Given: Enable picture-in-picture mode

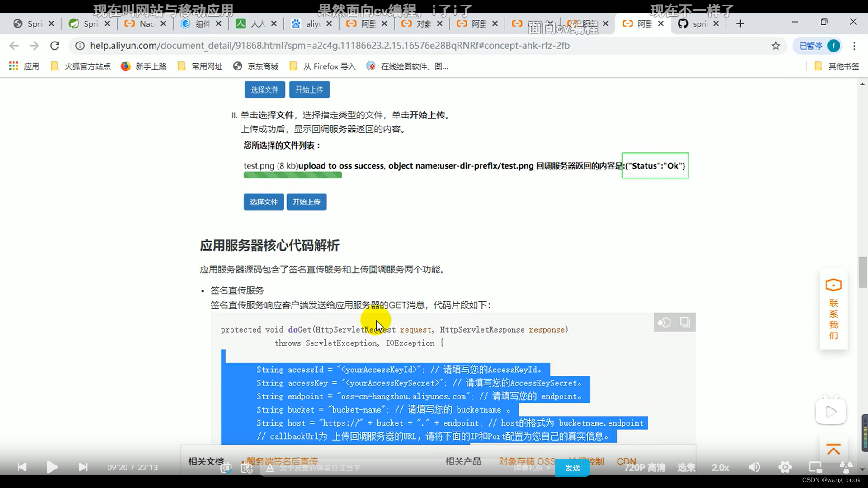Looking at the screenshot, I should [815, 467].
